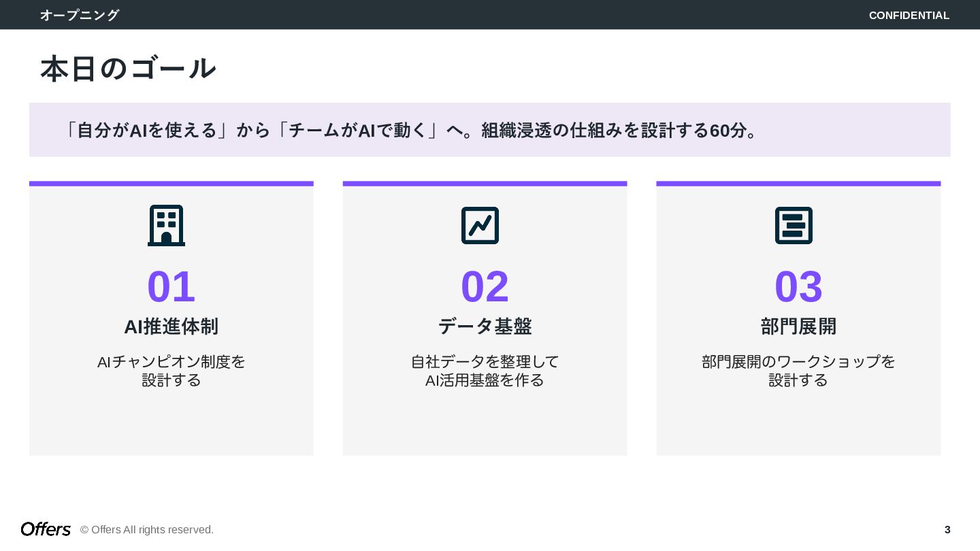Click the AI推進体制 heading
Image resolution: width=980 pixels, height=551 pixels.
(171, 327)
